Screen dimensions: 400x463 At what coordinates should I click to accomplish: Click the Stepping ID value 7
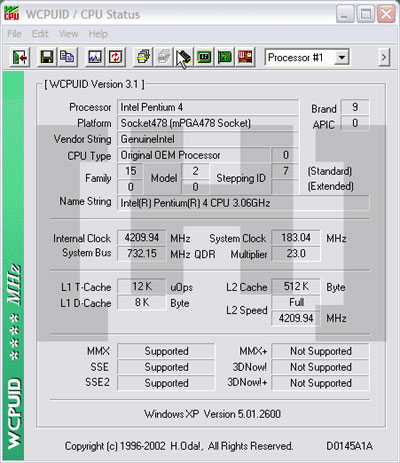pos(285,171)
